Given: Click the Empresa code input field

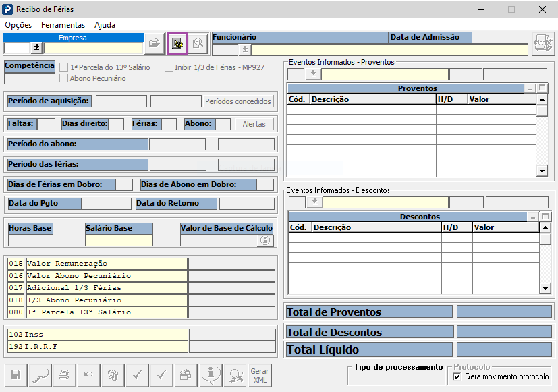Looking at the screenshot, I should tap(17, 48).
